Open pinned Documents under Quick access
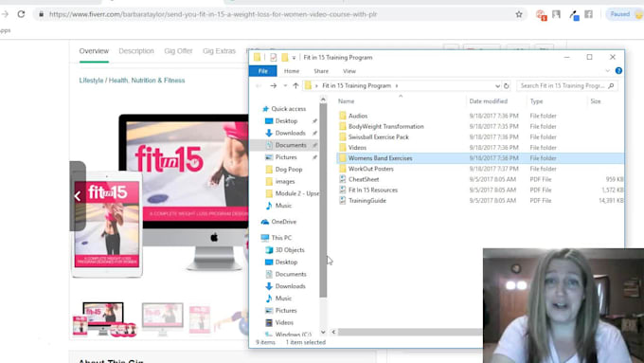 291,145
